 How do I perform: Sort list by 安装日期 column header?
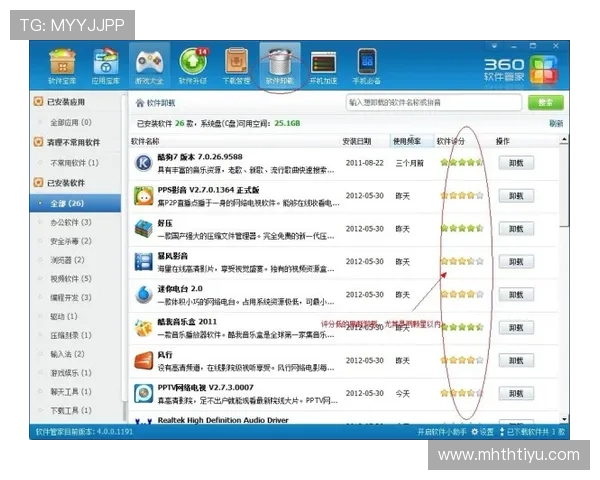coord(357,141)
